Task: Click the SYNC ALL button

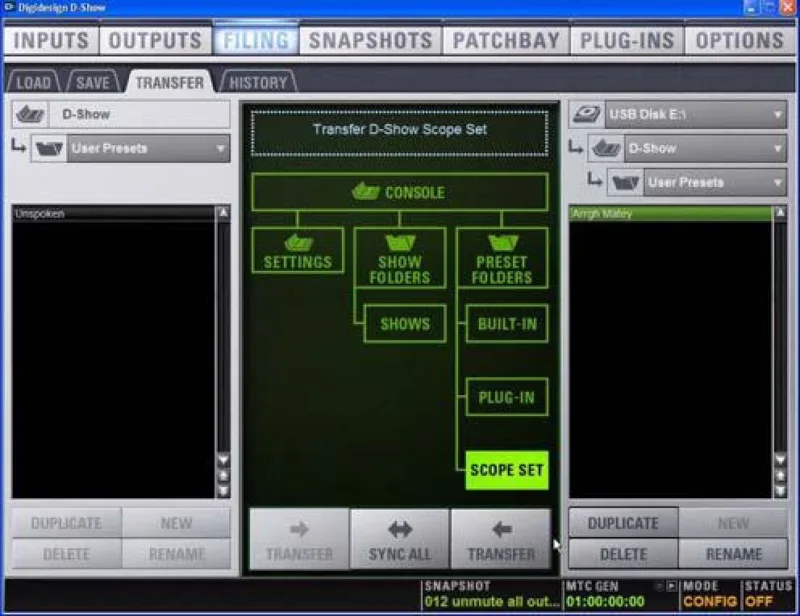Action: pos(399,539)
